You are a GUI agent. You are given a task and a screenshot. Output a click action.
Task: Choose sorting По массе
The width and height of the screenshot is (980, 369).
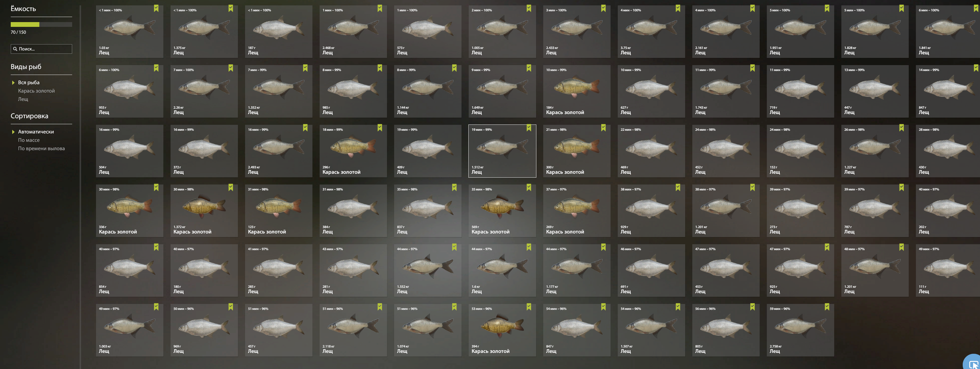pyautogui.click(x=29, y=140)
